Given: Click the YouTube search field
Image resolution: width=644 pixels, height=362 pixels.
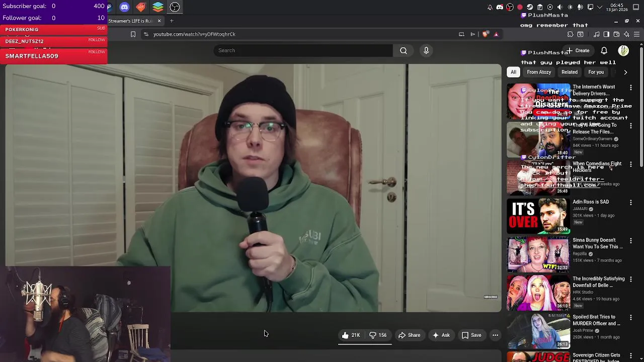Looking at the screenshot, I should 303,50.
